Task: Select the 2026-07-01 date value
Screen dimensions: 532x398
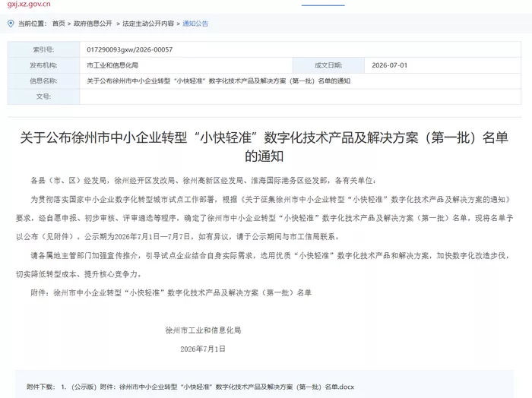Action: (389, 65)
